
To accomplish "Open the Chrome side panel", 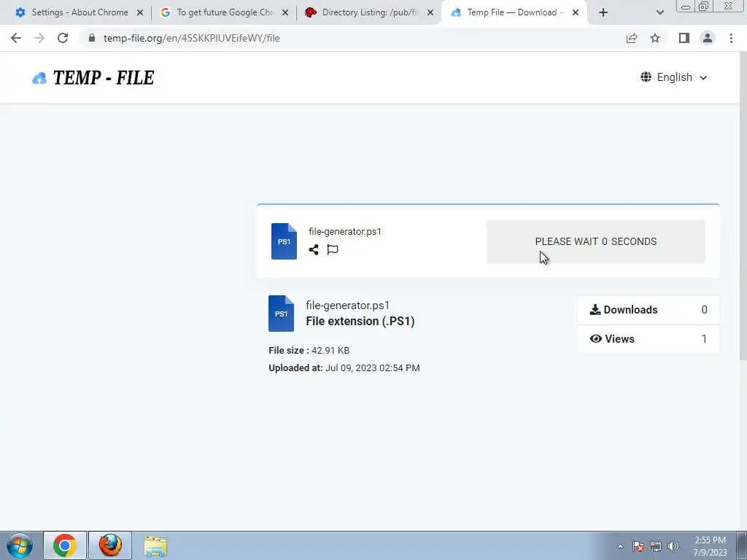I will coord(684,38).
